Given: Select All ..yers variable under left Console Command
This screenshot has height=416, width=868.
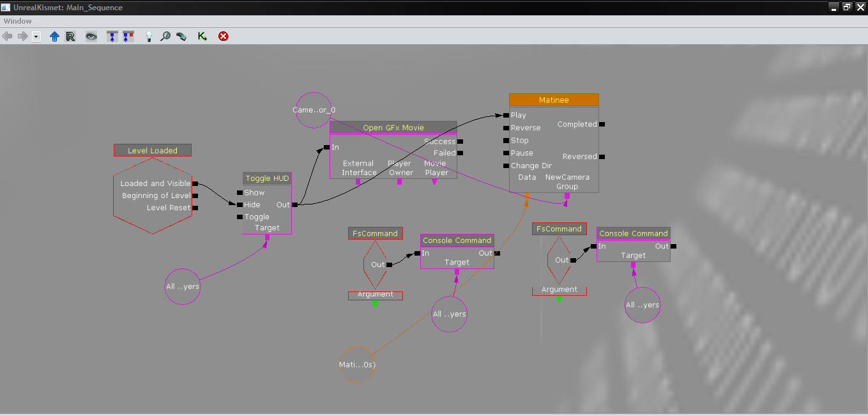Looking at the screenshot, I should point(450,314).
